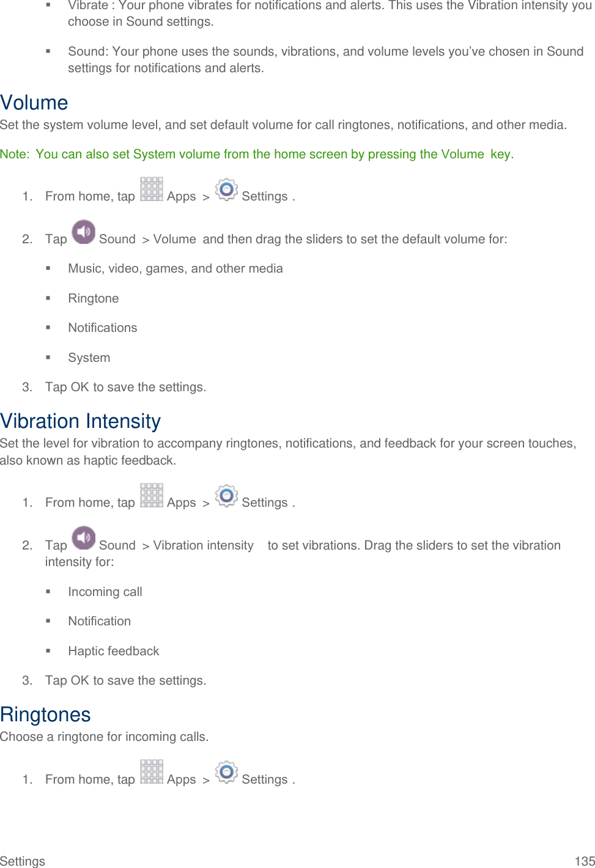
Task: Click the Apps grid icon under Ringtones
Action: click(x=152, y=773)
